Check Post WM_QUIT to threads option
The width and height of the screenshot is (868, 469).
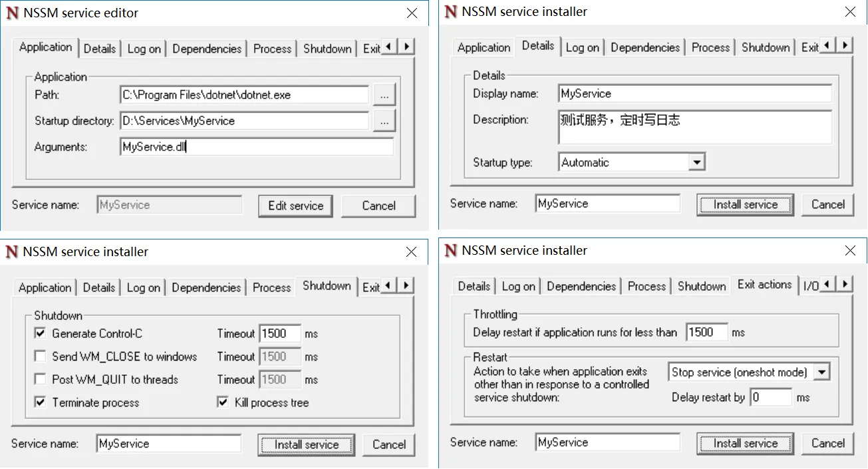[x=40, y=380]
